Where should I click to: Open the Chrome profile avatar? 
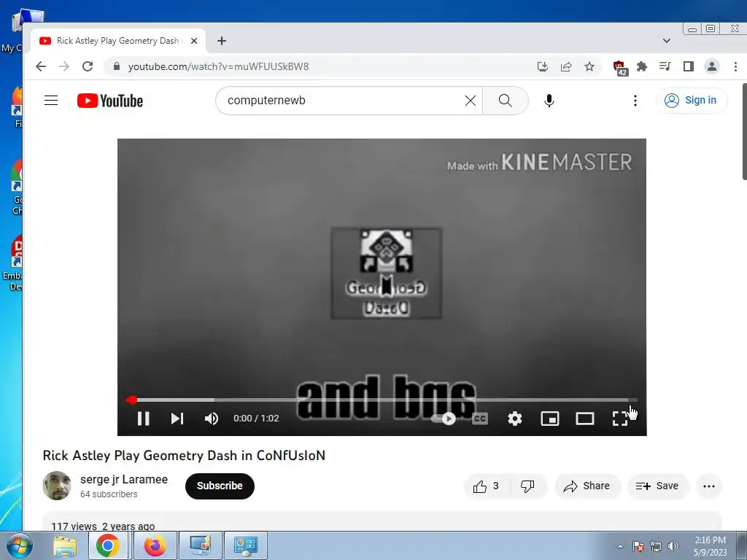[x=712, y=66]
